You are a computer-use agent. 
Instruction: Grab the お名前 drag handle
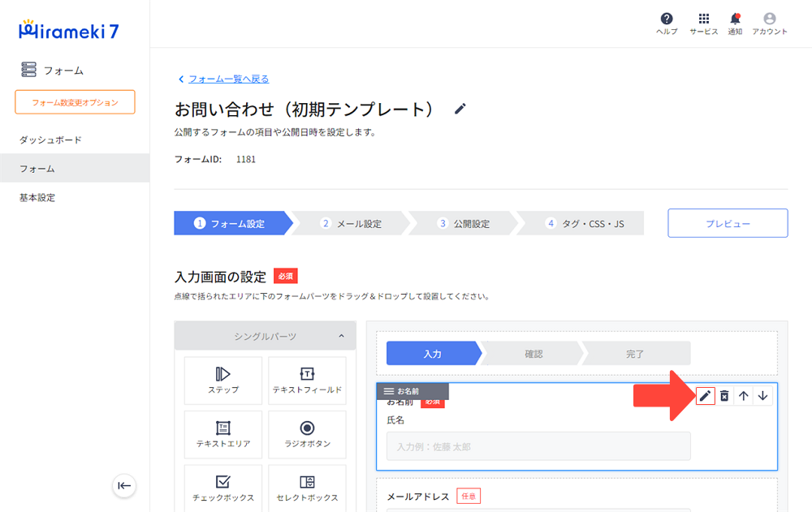point(389,391)
